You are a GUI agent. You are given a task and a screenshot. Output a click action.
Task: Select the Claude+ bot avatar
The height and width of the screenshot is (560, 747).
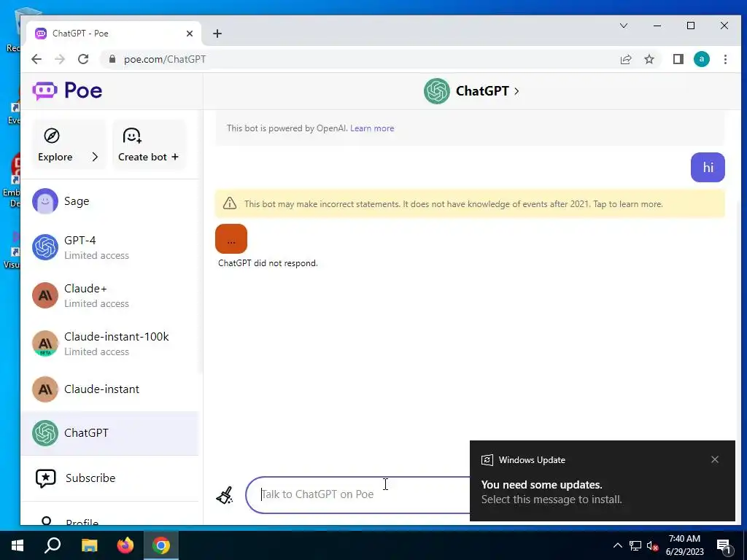[x=45, y=295]
